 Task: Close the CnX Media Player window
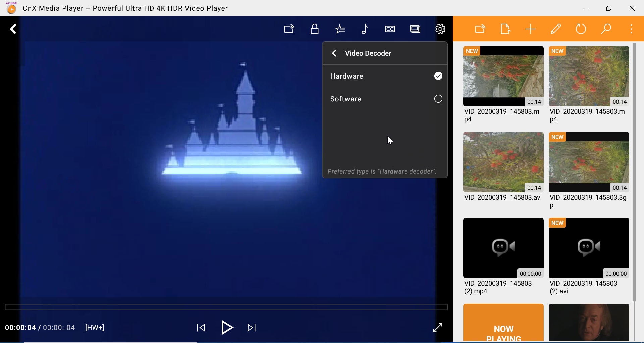[632, 8]
